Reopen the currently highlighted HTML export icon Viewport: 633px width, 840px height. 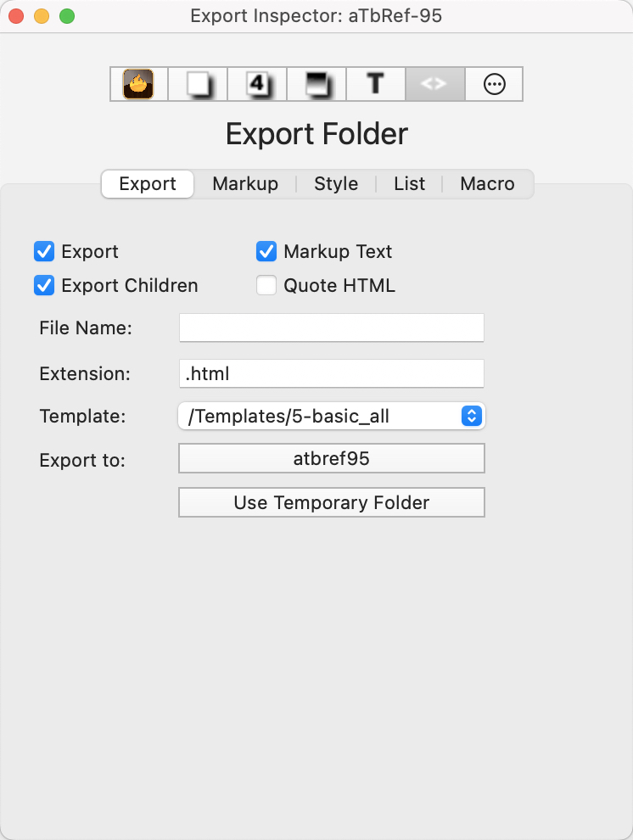434,84
